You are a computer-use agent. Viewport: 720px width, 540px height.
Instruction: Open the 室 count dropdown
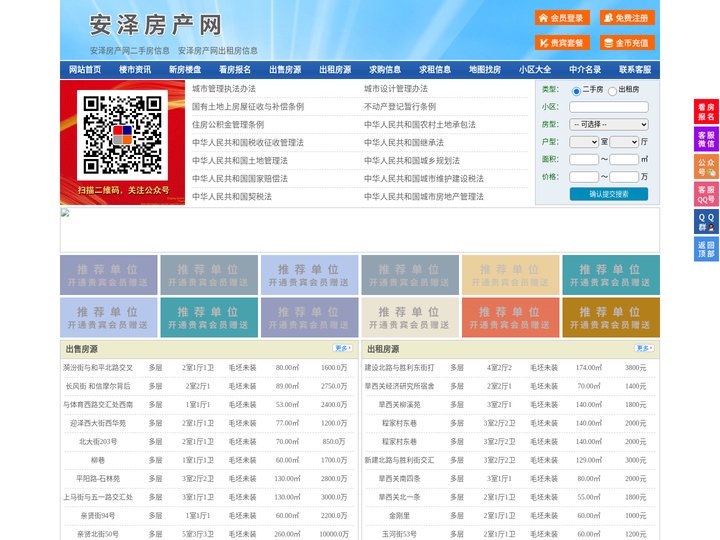coord(584,142)
